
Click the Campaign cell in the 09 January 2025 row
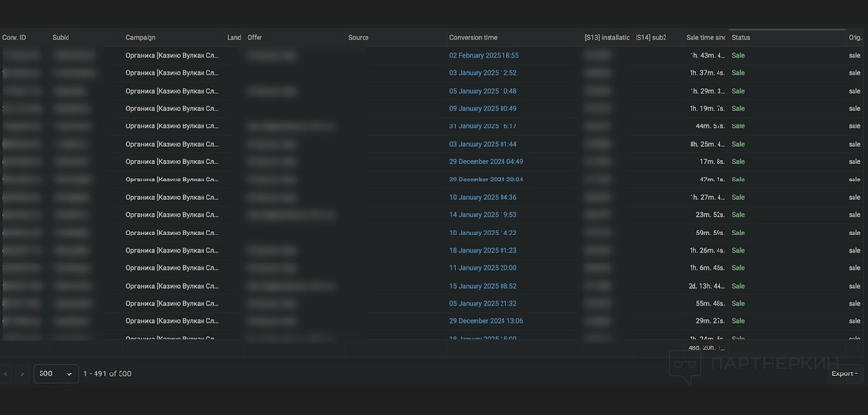[173, 109]
